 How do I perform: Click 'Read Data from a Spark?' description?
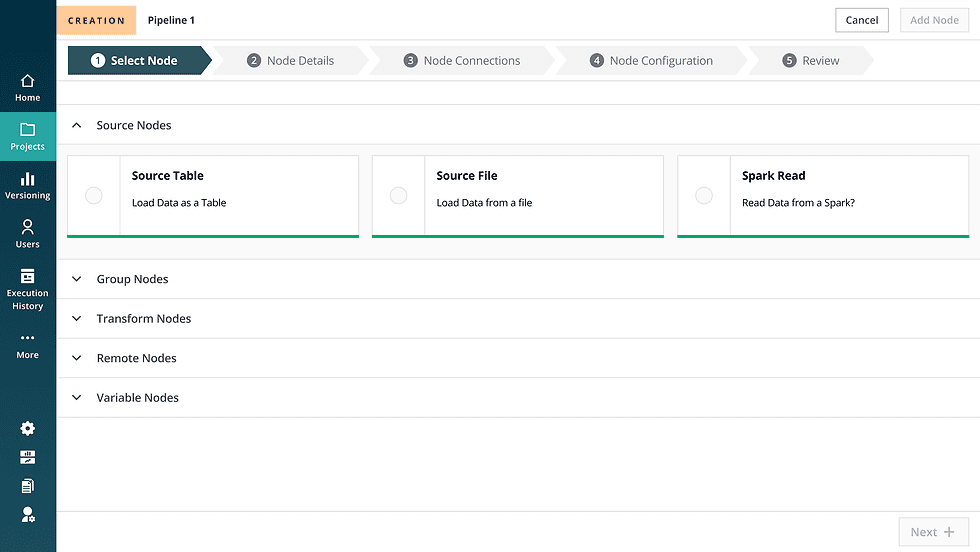click(798, 203)
